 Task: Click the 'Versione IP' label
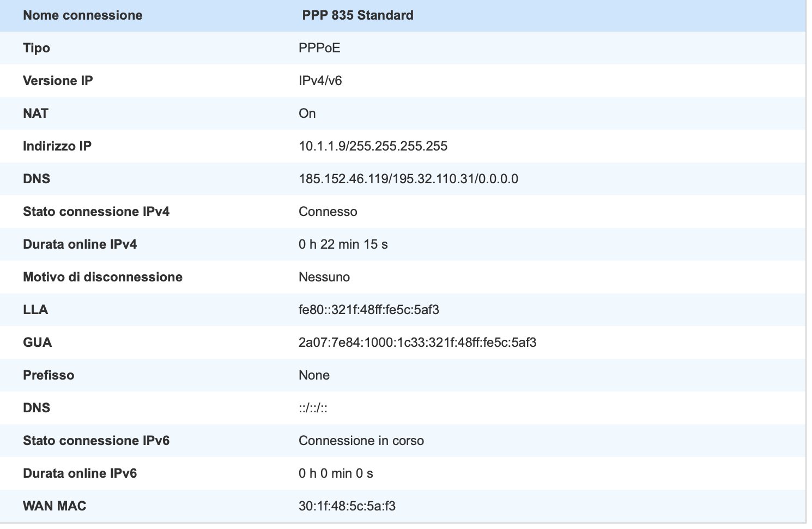click(58, 81)
